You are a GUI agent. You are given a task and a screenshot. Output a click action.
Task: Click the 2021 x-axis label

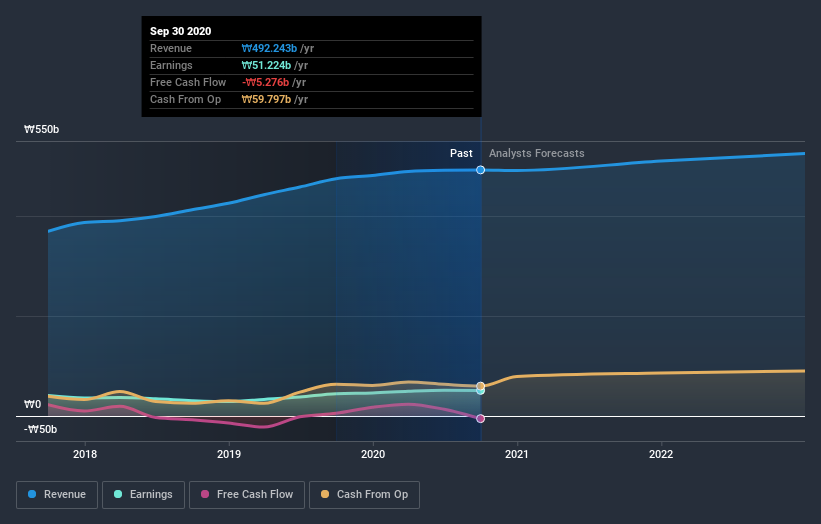(x=517, y=454)
